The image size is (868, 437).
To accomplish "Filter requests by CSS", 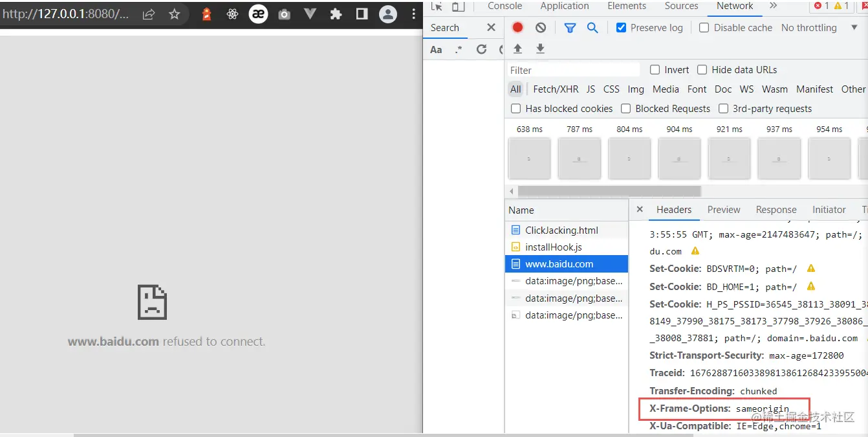I will (611, 89).
